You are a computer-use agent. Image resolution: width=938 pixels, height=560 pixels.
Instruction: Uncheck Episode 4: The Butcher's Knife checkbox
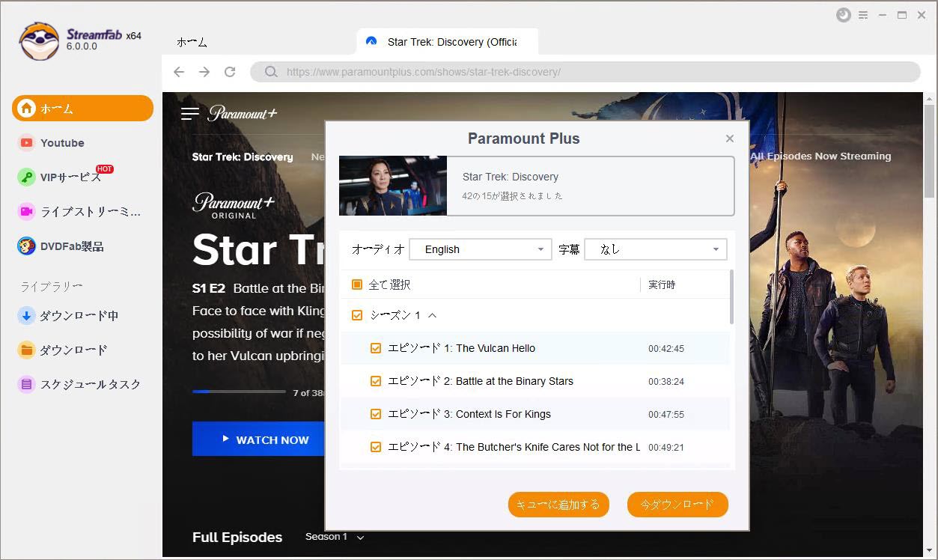[x=376, y=447]
